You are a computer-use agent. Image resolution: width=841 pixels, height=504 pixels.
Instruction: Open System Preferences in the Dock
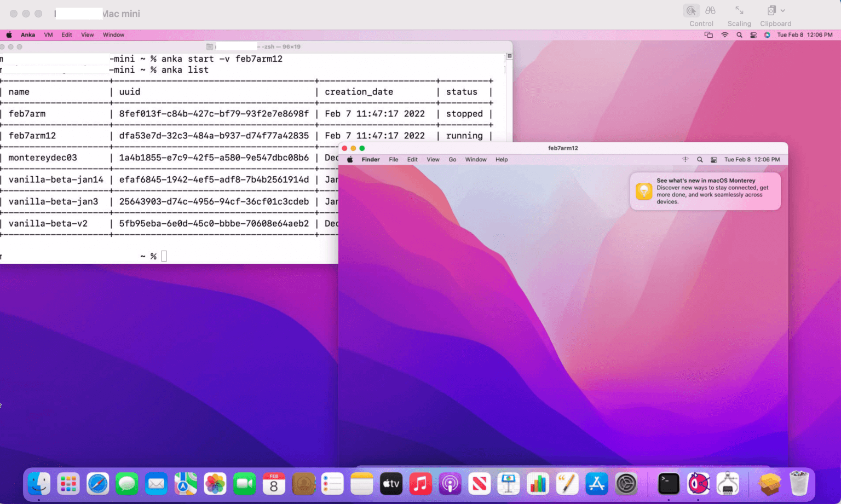(x=626, y=484)
